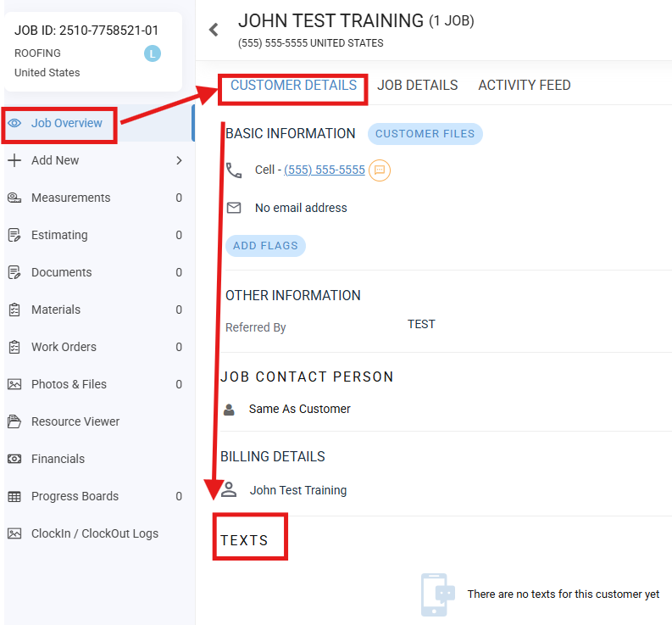Click the Measurements count 0
The width and height of the screenshot is (672, 625).
tap(179, 198)
